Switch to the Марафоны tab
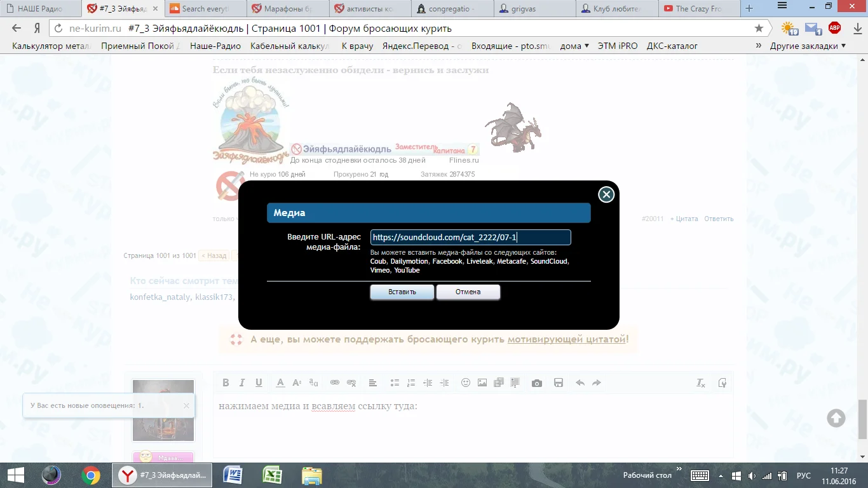868x488 pixels. click(x=288, y=9)
